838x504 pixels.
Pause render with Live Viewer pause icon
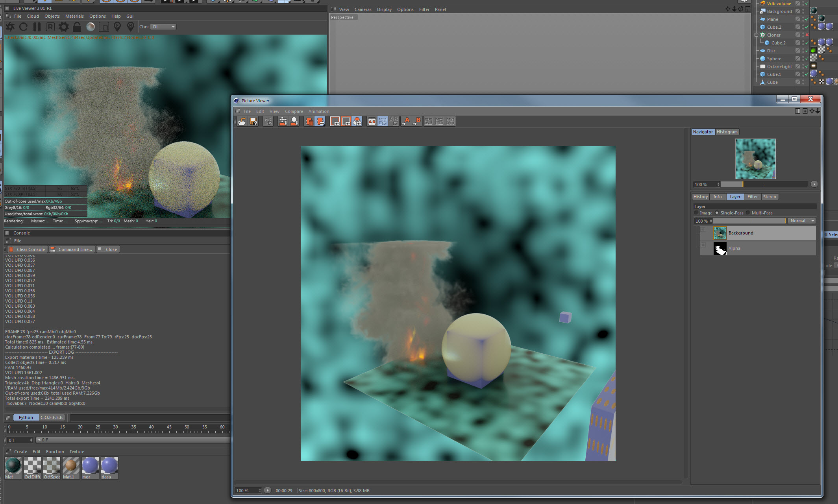(x=37, y=27)
